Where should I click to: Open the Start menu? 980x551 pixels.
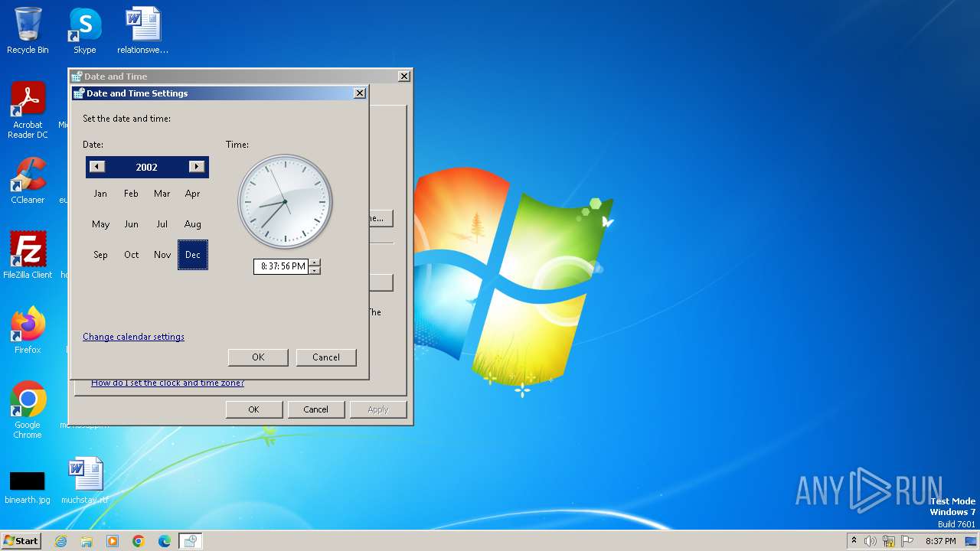21,540
